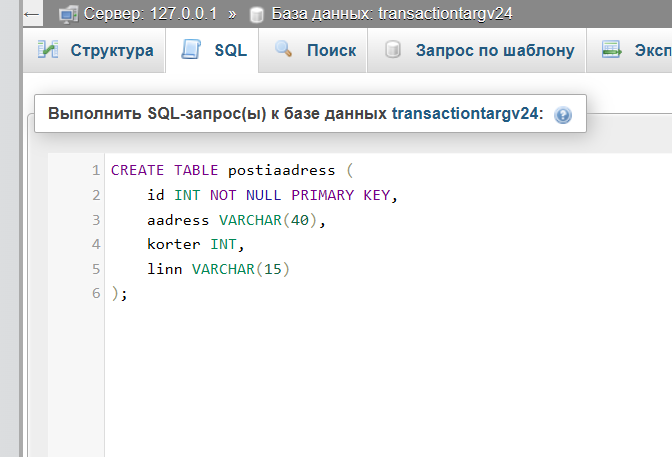Click the SQL scroll document icon
The image size is (672, 457).
pyautogui.click(x=191, y=50)
